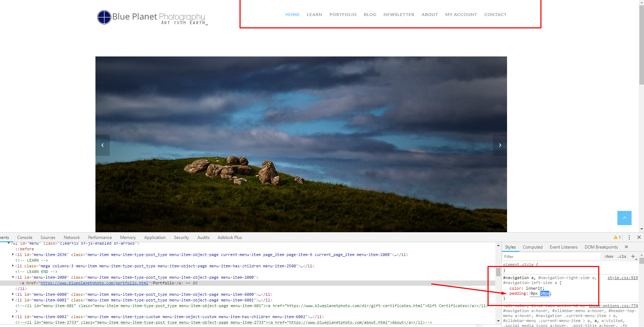Open the theme-options.css:774 source link
Viewport: 644px width, 327px height.
(613, 306)
